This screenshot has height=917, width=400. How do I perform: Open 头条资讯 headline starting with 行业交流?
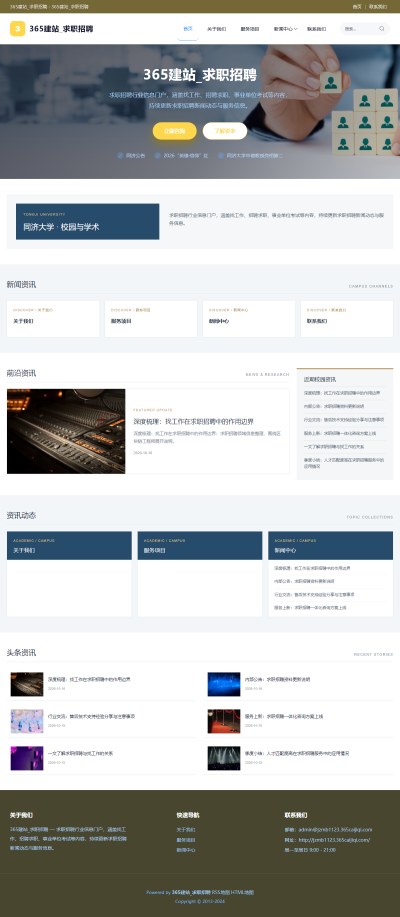91,716
